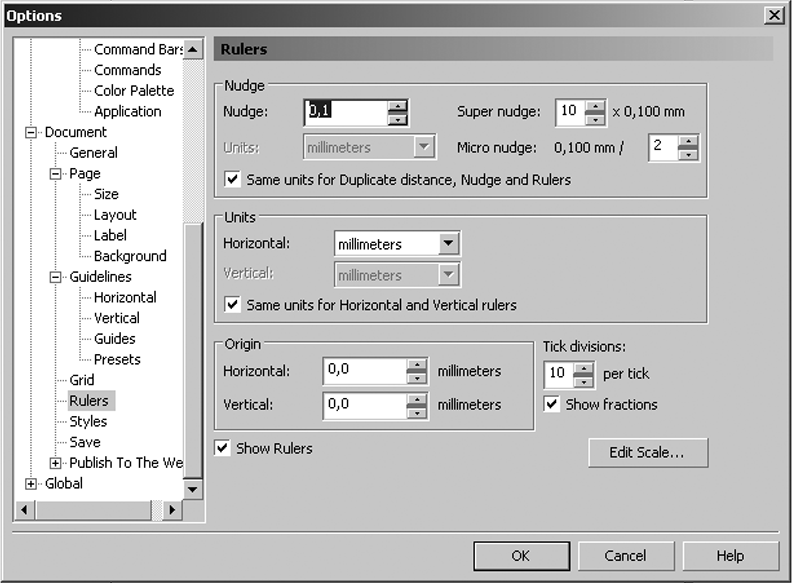This screenshot has width=792, height=583.
Task: Click the tree scroll up arrow
Action: click(192, 49)
